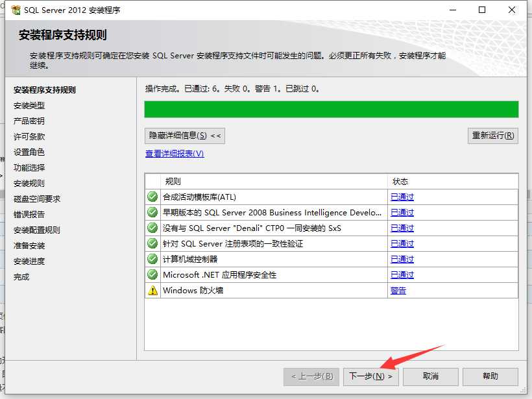
Task: Click the disabled 上一步(B) button
Action: pos(311,376)
